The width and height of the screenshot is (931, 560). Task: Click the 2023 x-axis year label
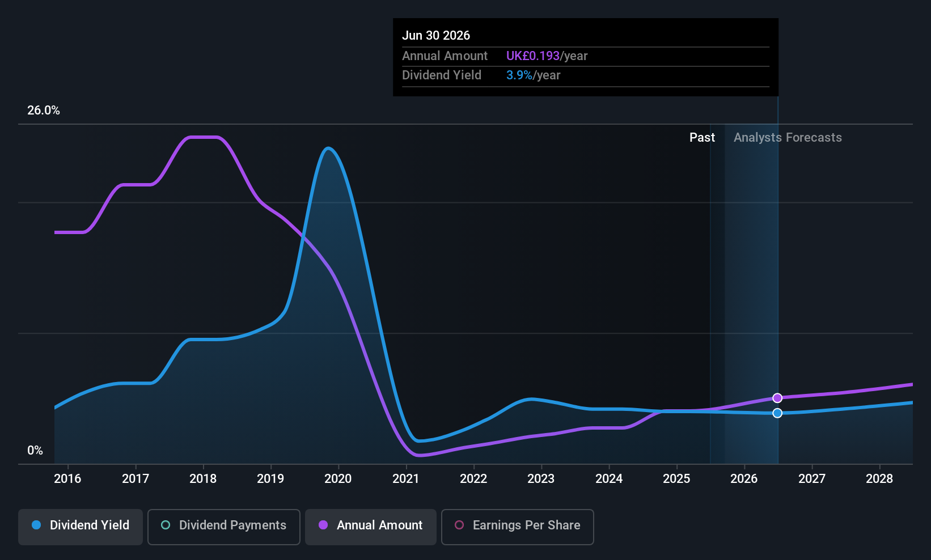coord(541,479)
